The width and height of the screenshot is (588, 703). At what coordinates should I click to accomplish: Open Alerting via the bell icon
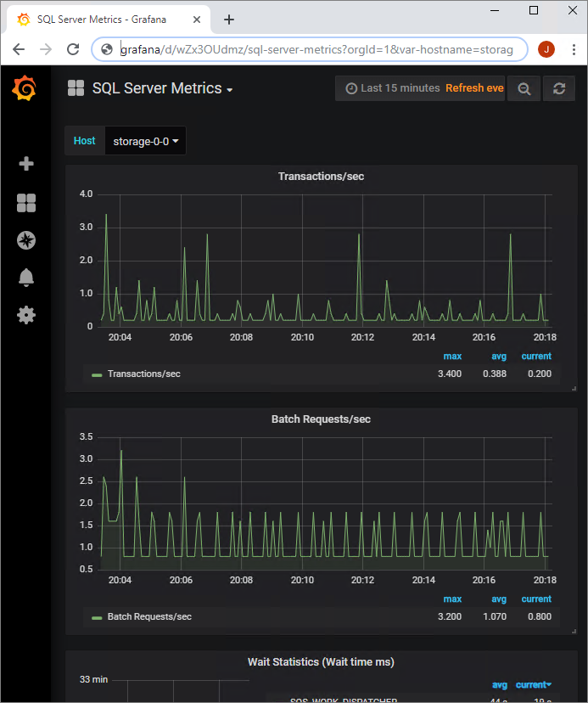point(25,278)
